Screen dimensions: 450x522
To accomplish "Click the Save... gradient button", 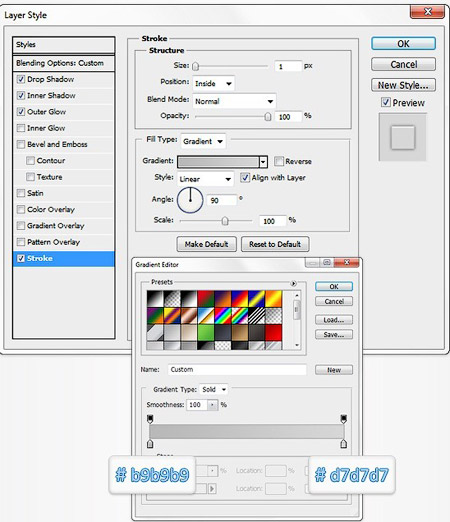I will (x=334, y=335).
